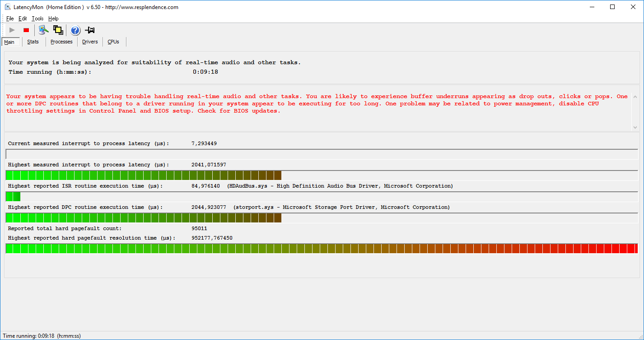The height and width of the screenshot is (340, 644).
Task: Click the hard pagefault count 95011
Action: point(199,228)
